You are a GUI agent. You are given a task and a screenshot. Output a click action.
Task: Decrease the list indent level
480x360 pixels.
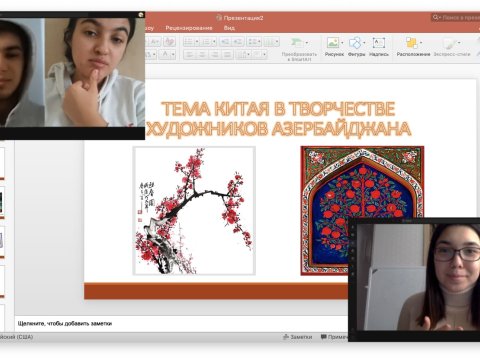point(225,42)
